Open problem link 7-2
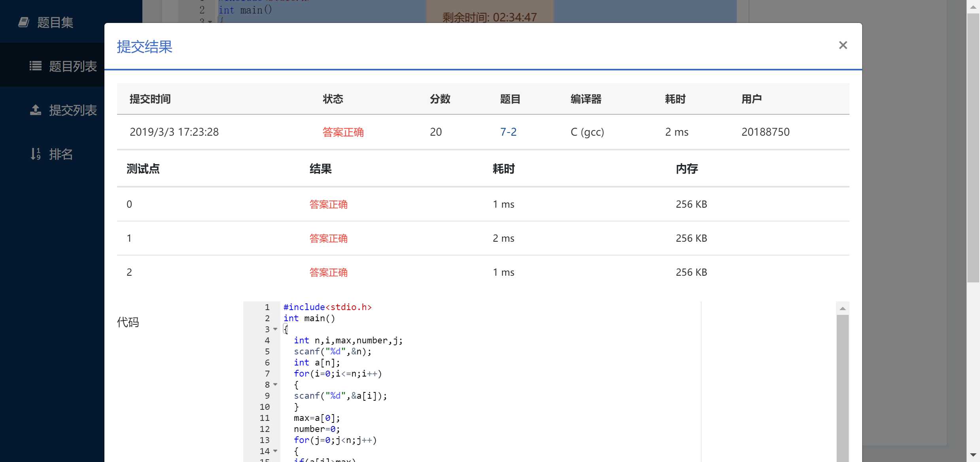Viewport: 980px width, 462px height. tap(508, 132)
